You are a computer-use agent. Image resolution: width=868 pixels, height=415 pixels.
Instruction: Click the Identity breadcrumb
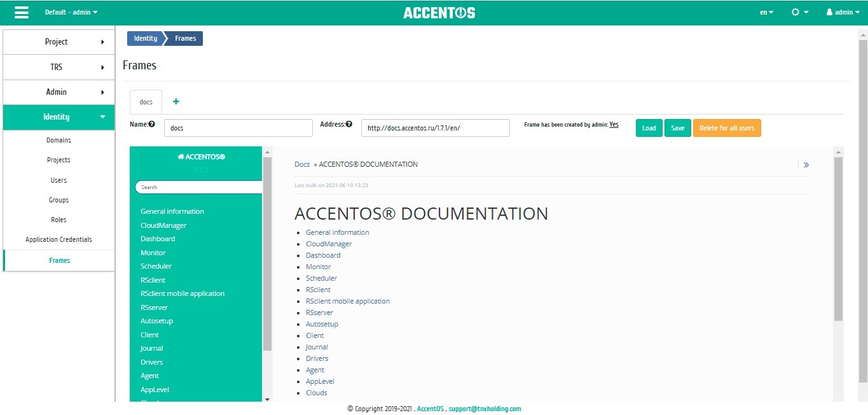(x=146, y=38)
